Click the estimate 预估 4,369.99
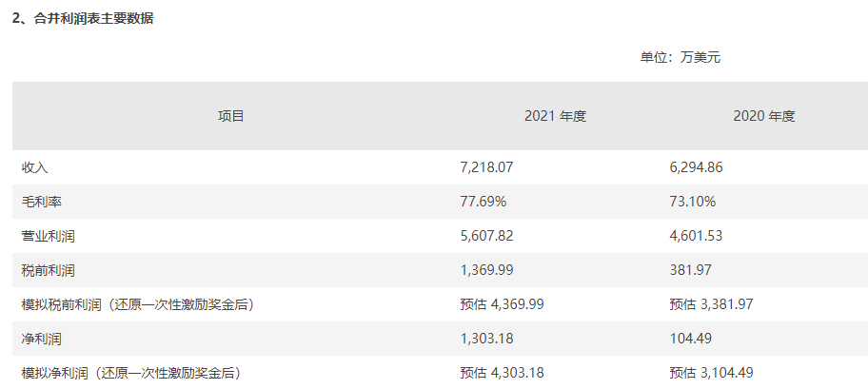 (503, 304)
